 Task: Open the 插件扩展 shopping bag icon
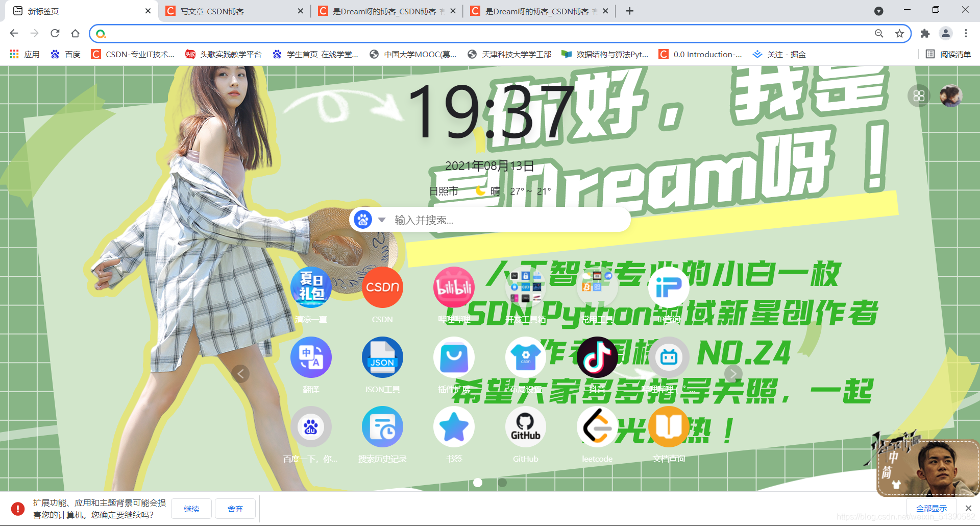454,357
